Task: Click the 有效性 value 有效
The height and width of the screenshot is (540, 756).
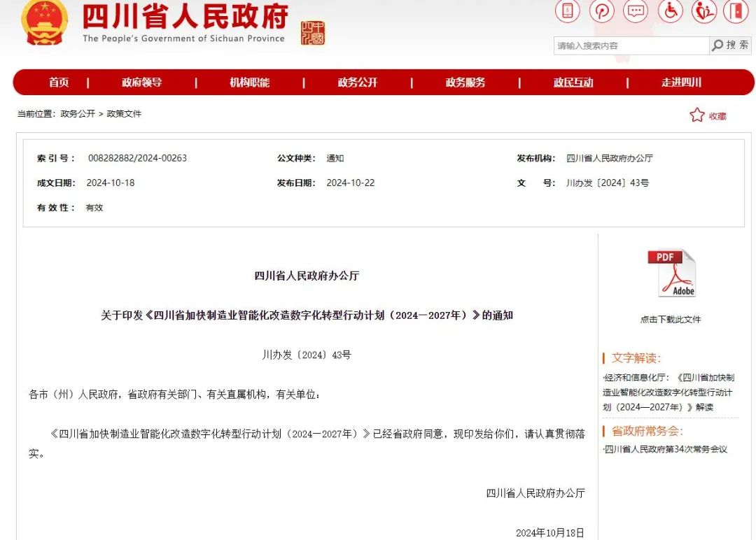Action: [x=94, y=208]
